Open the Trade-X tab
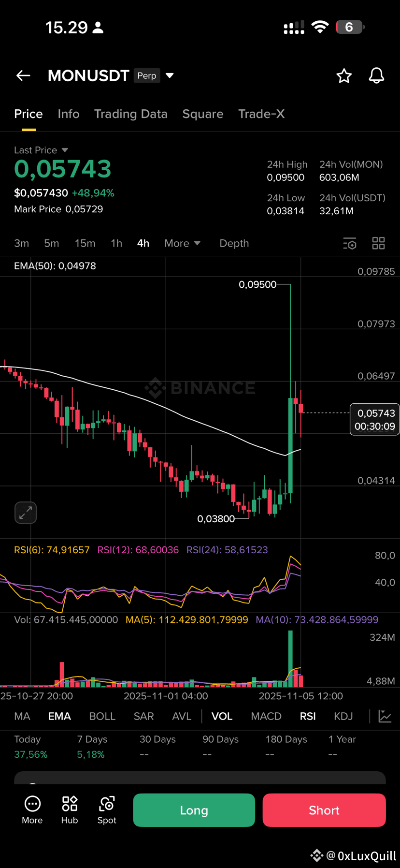 tap(261, 114)
